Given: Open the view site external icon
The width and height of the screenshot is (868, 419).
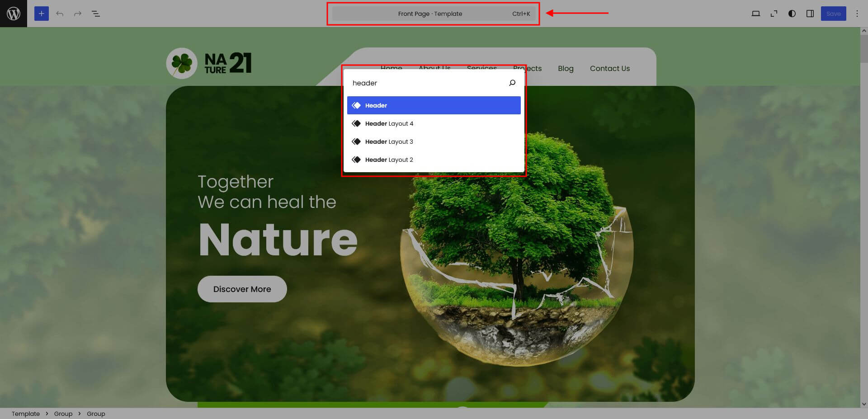Looking at the screenshot, I should pyautogui.click(x=774, y=14).
